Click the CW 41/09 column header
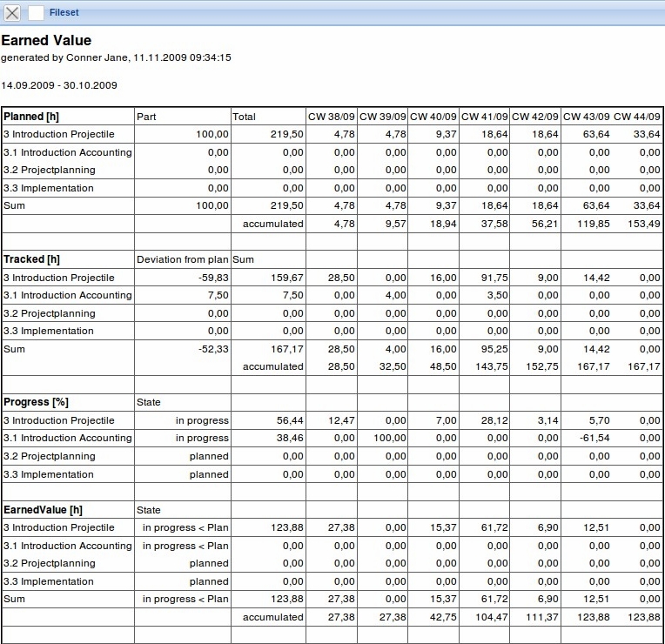This screenshot has height=644, width=665. point(484,117)
